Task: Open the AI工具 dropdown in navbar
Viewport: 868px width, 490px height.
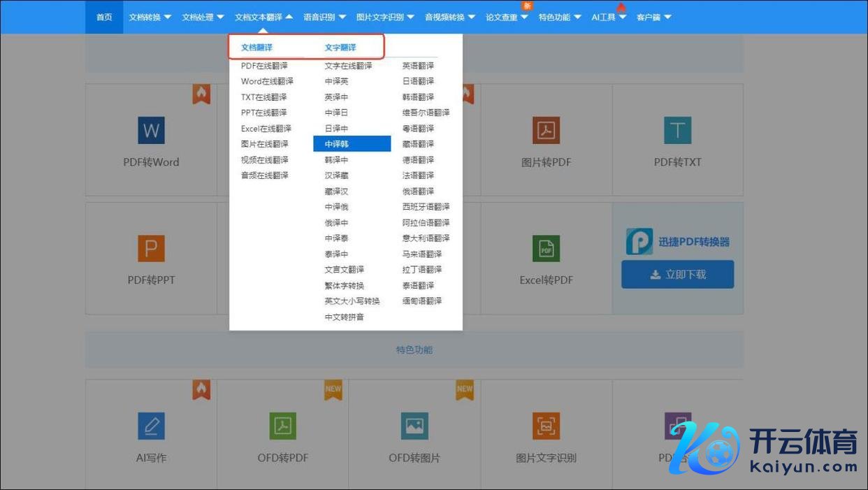Action: point(608,17)
